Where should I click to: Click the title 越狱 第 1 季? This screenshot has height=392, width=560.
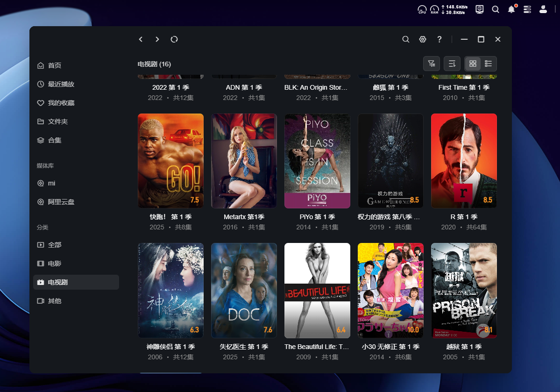[464, 347]
